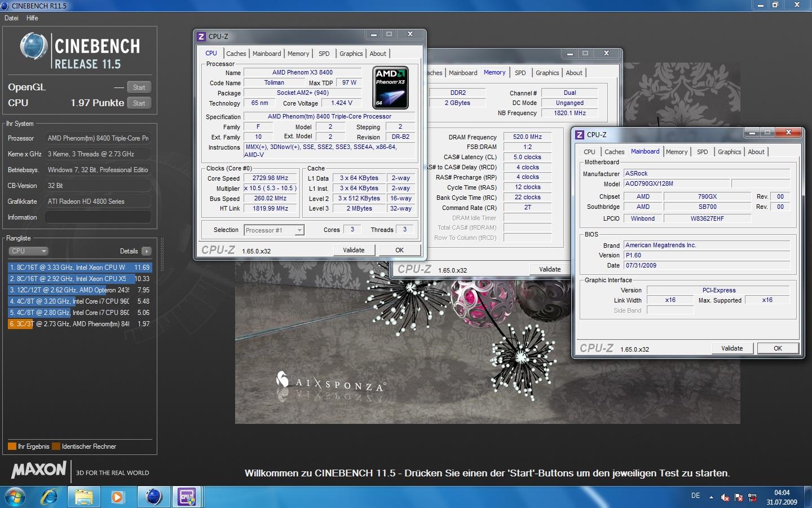Click the MAXON logo
Viewport: 812px width, 508px height.
39,470
